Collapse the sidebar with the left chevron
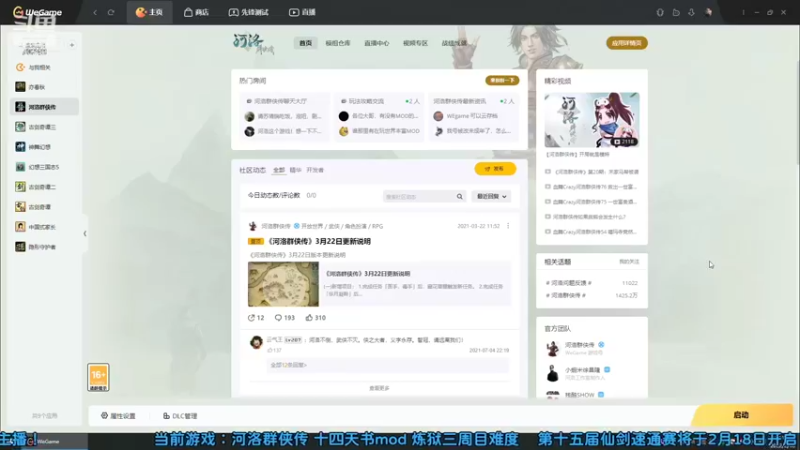The height and width of the screenshot is (450, 800). (85, 234)
